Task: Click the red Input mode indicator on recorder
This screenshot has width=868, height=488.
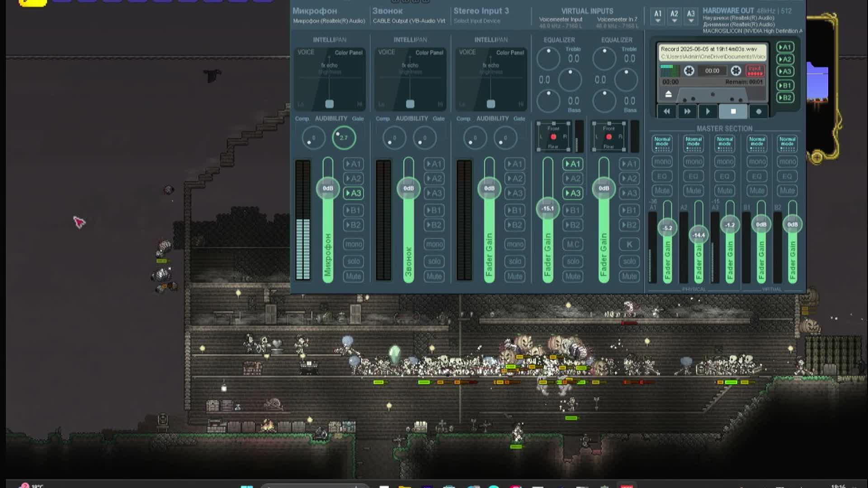Action: [x=755, y=70]
